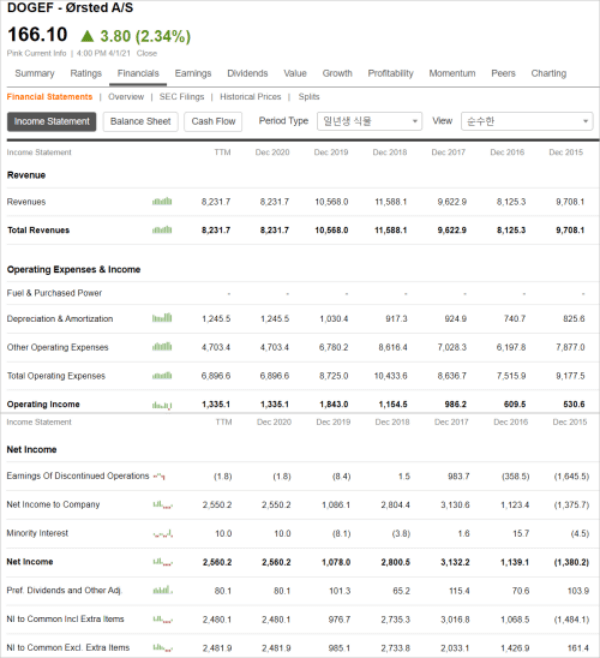Image resolution: width=600 pixels, height=658 pixels.
Task: Open the View dropdown
Action: coord(527,121)
